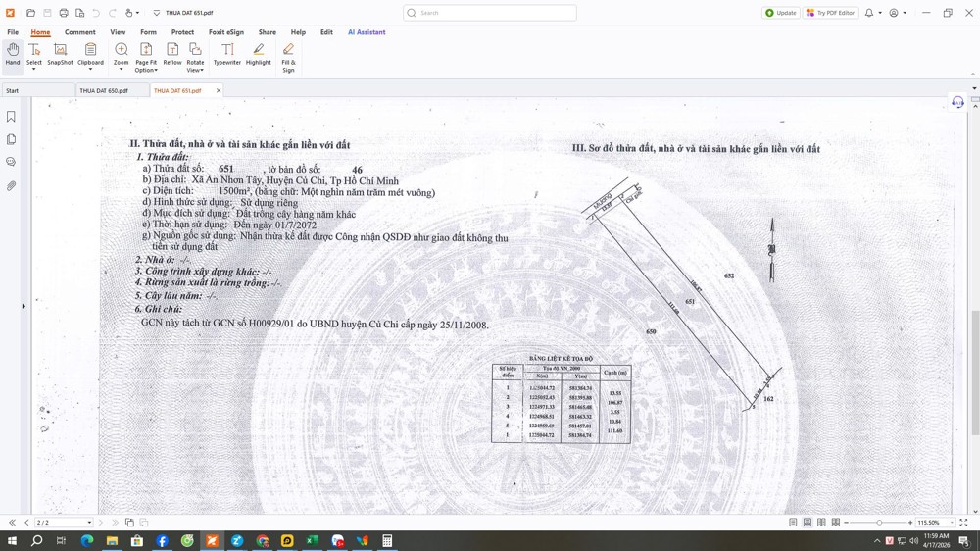Image resolution: width=980 pixels, height=551 pixels.
Task: Select the Hand tool
Action: (x=13, y=55)
